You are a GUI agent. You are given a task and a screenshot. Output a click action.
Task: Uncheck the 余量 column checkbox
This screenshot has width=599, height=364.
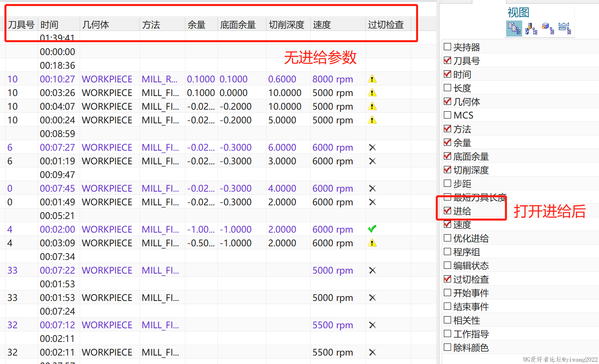tap(447, 142)
